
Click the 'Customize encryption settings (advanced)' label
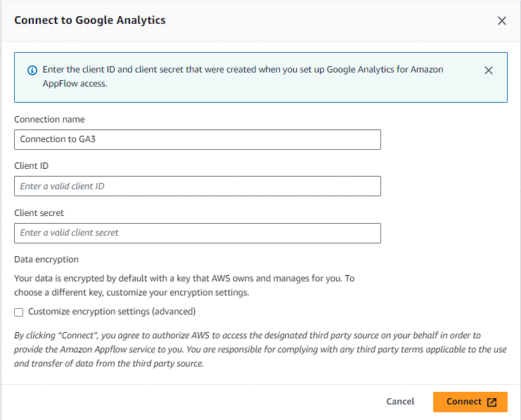click(x=112, y=312)
